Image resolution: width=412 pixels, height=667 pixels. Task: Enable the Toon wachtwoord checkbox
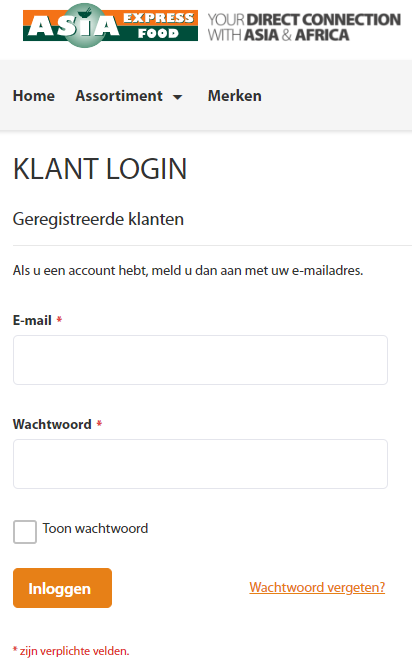click(25, 532)
